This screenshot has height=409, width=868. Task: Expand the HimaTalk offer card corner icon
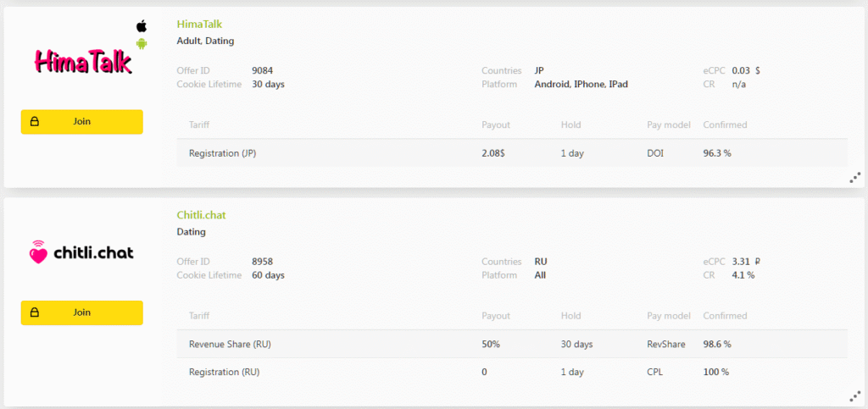point(855,177)
